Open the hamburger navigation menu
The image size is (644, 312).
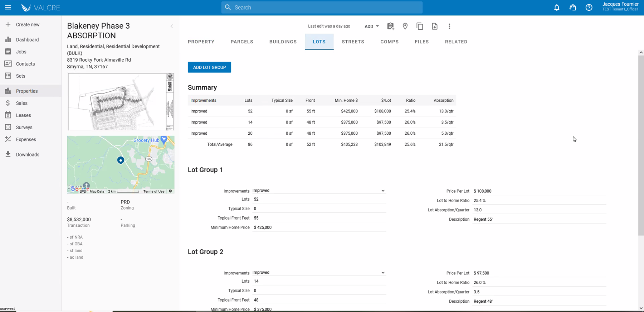[8, 8]
